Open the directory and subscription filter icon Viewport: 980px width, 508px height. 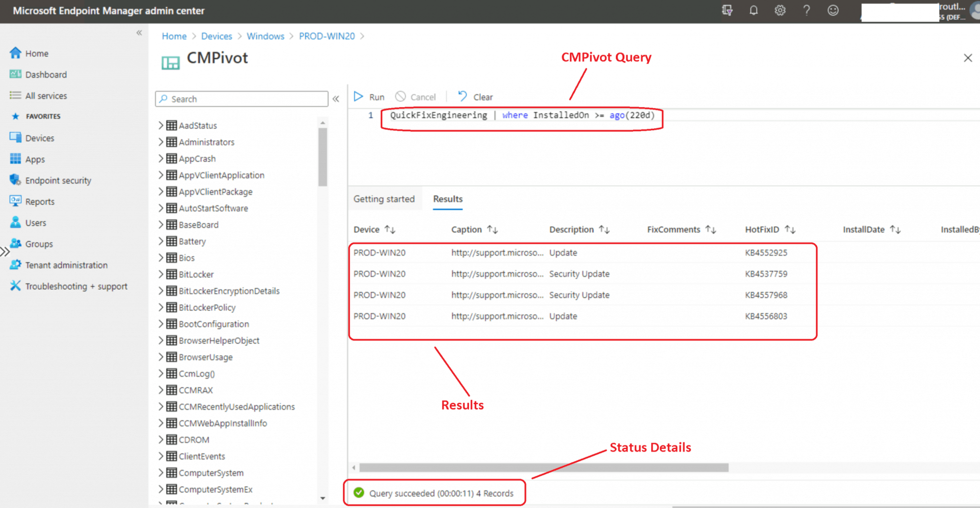tap(727, 10)
